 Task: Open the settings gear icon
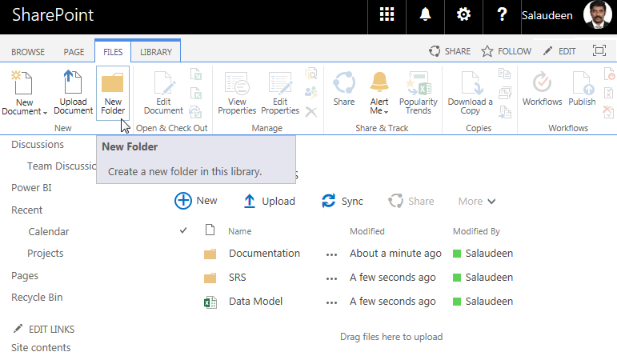pos(463,15)
